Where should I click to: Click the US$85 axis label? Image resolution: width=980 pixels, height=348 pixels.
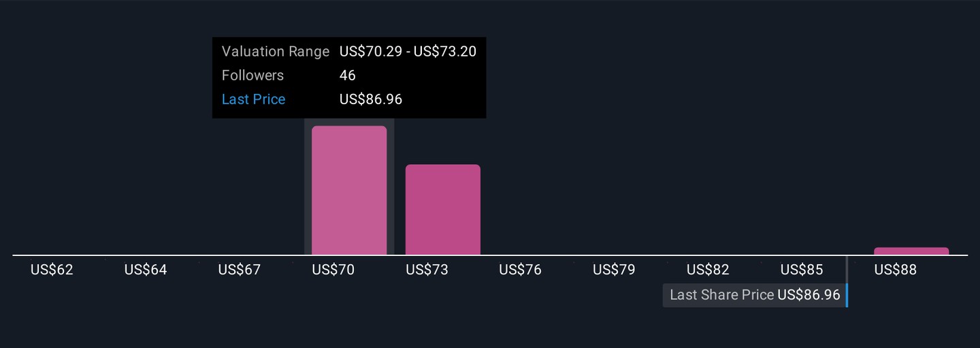(802, 270)
